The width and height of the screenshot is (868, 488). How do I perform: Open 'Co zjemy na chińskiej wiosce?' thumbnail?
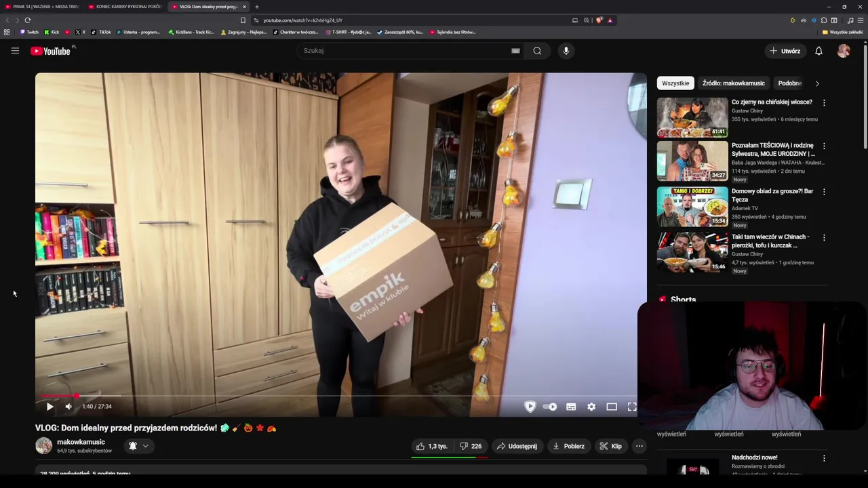(692, 117)
